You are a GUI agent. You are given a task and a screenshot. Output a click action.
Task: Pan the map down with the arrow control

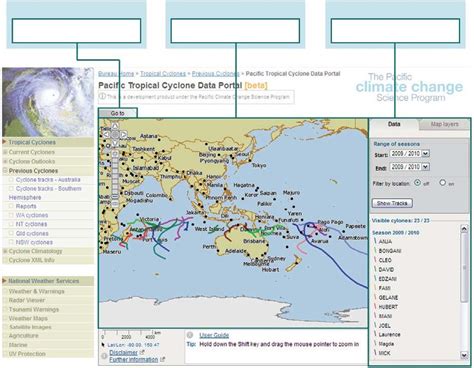[115, 143]
